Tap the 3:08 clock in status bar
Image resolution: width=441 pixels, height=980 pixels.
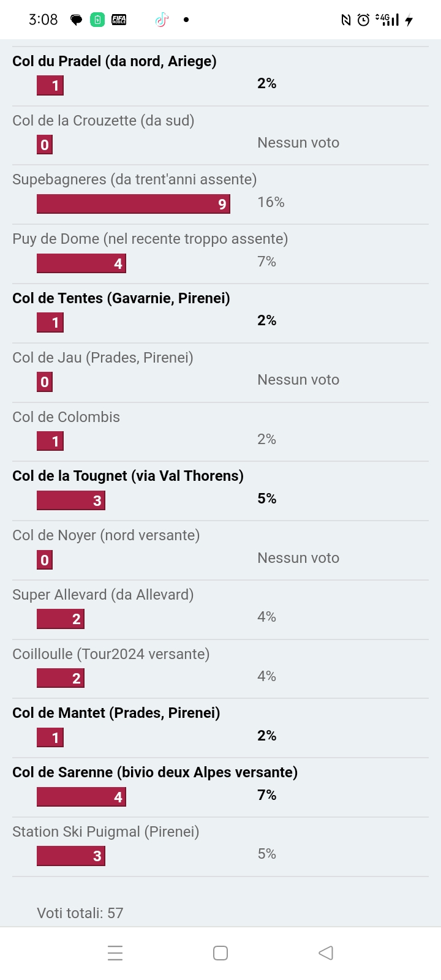coord(43,20)
